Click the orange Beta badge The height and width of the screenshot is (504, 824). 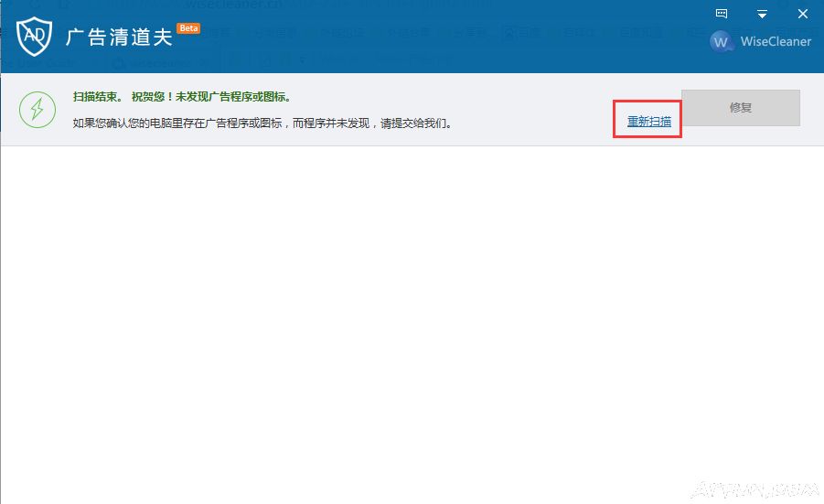[188, 28]
